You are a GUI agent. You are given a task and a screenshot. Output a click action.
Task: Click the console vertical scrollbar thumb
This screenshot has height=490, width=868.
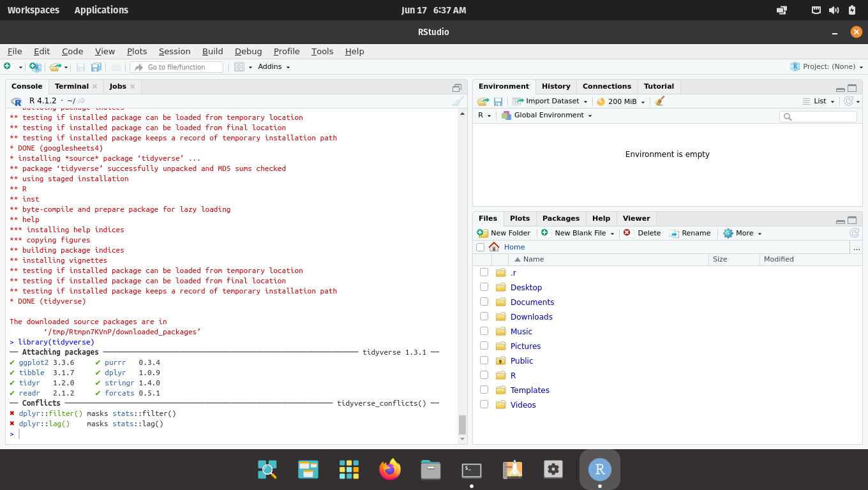point(462,425)
